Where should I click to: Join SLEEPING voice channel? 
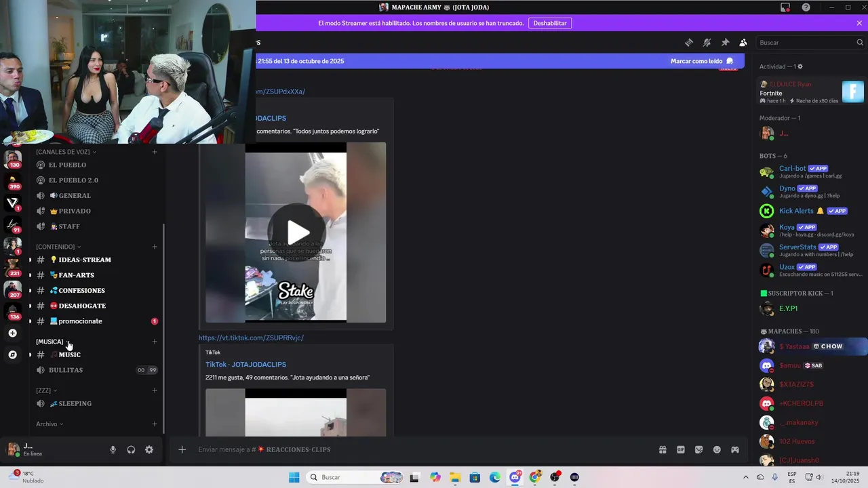pos(96,403)
